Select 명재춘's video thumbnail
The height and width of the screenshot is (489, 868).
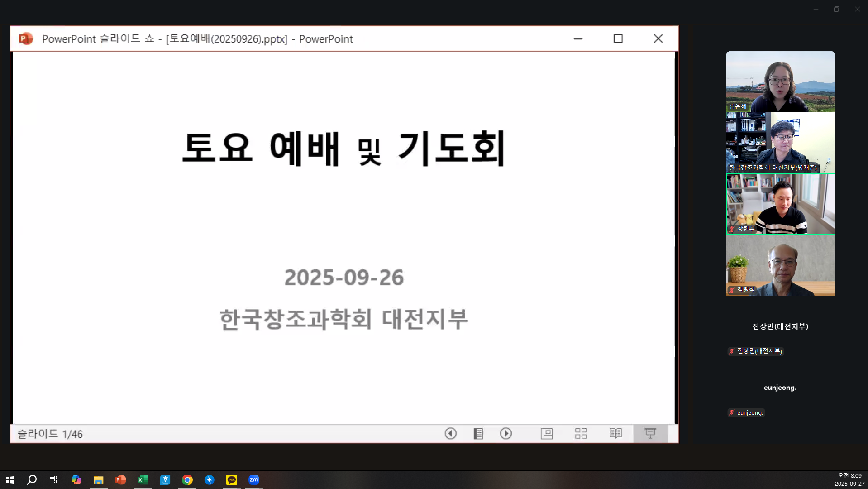tap(780, 143)
